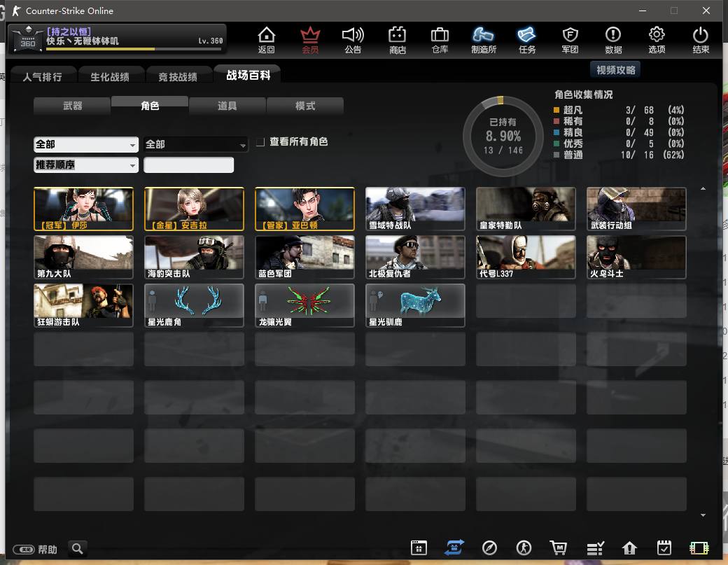Select the 武器 sub-tab
Viewport: 728px width, 565px height.
pyautogui.click(x=72, y=106)
